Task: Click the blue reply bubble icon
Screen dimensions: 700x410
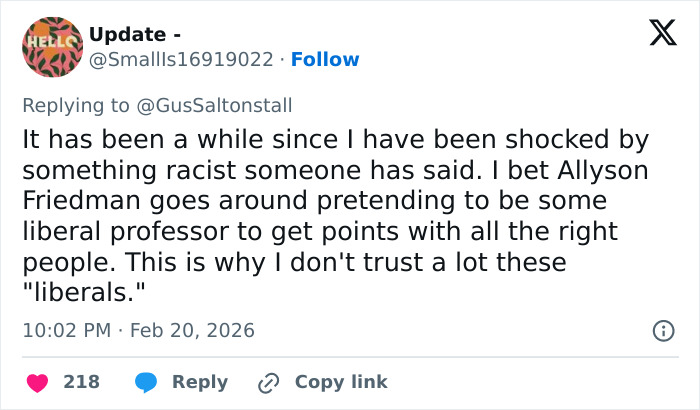Action: [x=146, y=382]
